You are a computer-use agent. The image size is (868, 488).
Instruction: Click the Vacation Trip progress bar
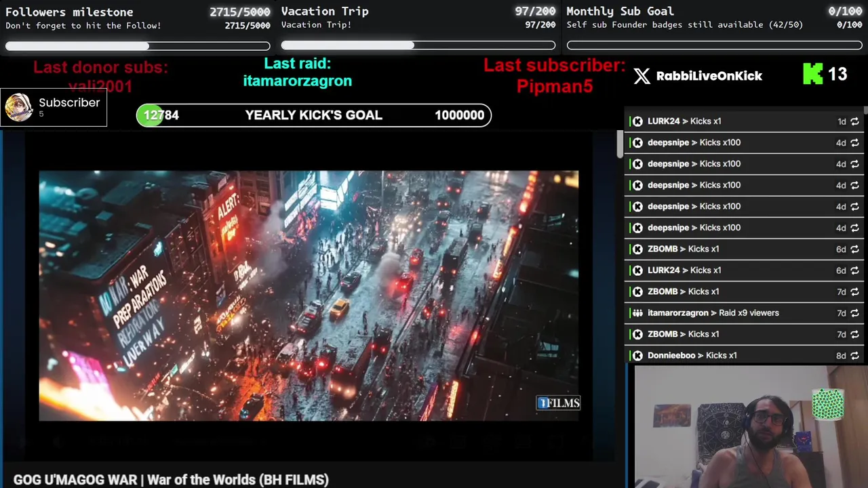click(x=418, y=45)
